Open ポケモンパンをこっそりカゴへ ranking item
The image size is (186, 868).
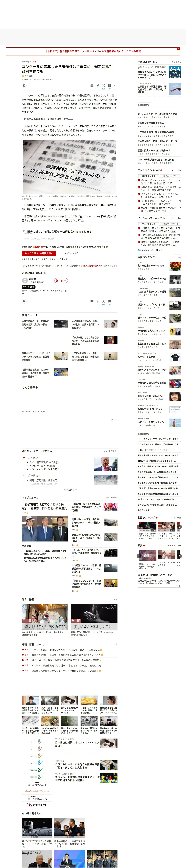161,182
